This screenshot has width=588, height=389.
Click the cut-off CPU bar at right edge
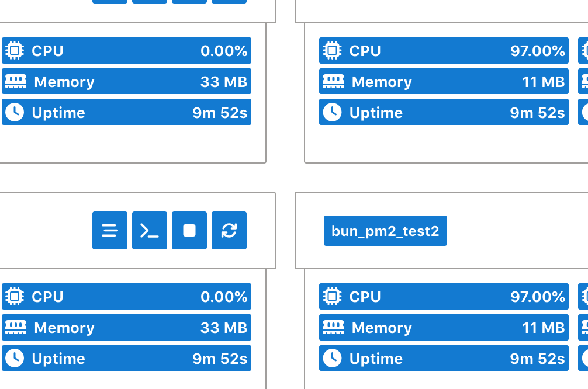click(584, 50)
